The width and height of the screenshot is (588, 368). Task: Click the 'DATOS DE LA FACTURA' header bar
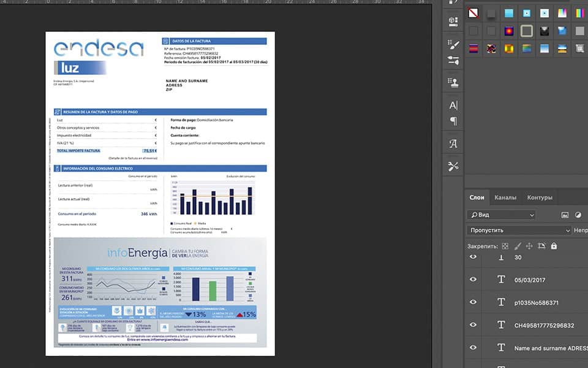tap(214, 41)
